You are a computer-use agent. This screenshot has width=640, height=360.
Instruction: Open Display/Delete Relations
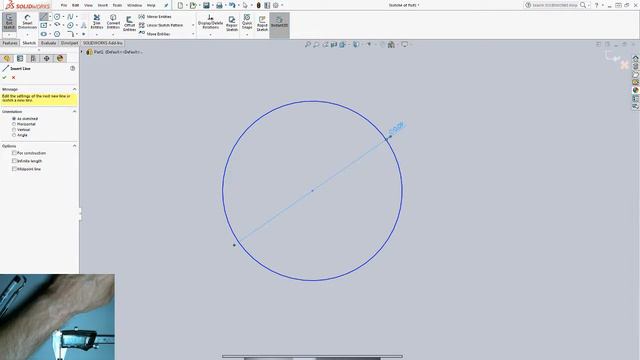[x=210, y=22]
